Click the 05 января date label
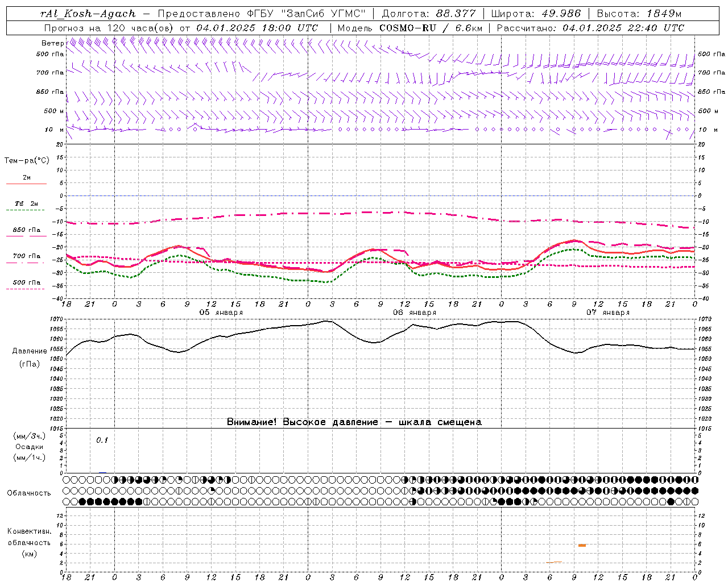728x582 pixels. [221, 313]
